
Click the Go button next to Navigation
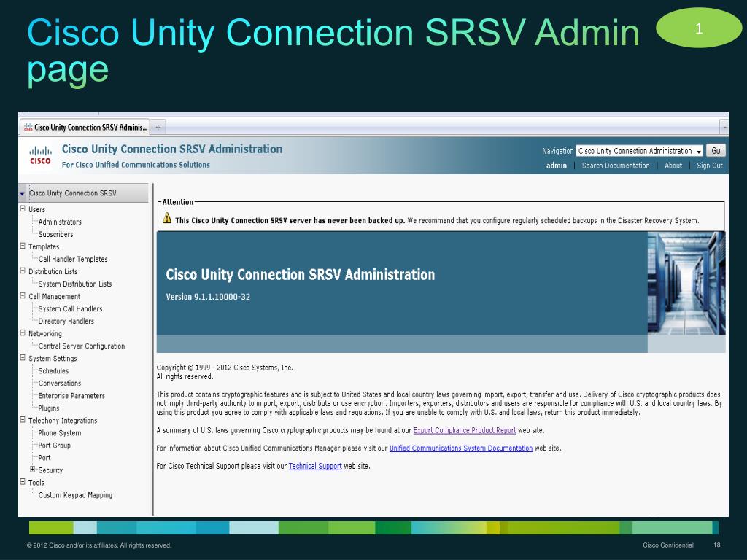[716, 150]
